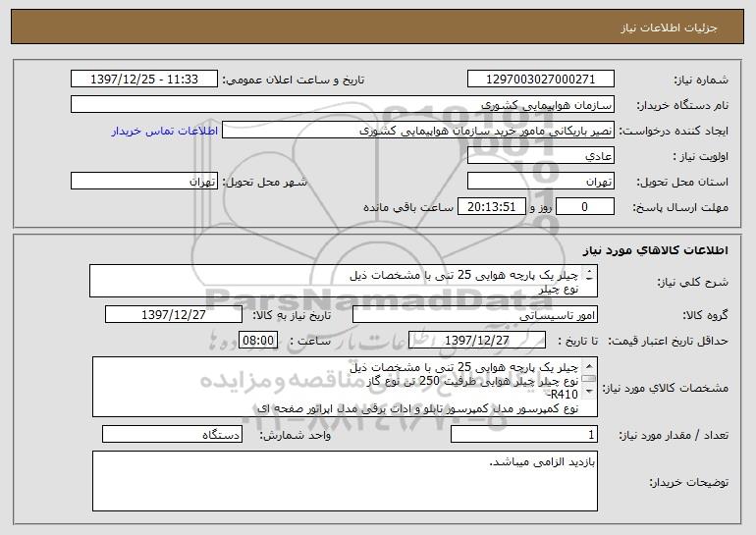Click the text ساعت باقی مانده
The height and width of the screenshot is (535, 756).
click(x=408, y=207)
